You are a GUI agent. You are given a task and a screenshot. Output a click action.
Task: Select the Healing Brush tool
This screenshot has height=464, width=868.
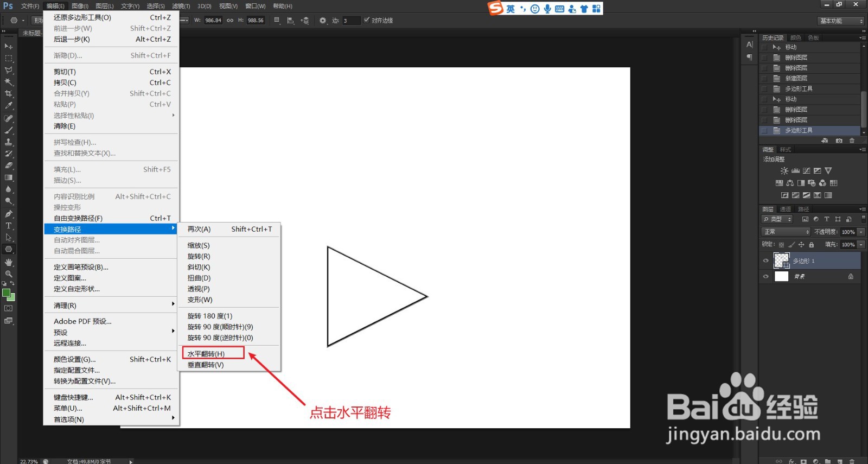[9, 118]
